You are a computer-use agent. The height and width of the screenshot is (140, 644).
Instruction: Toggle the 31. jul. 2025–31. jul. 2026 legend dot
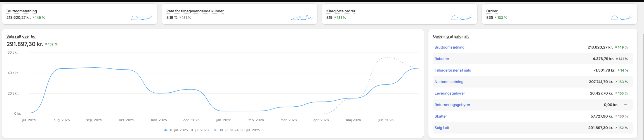166,130
